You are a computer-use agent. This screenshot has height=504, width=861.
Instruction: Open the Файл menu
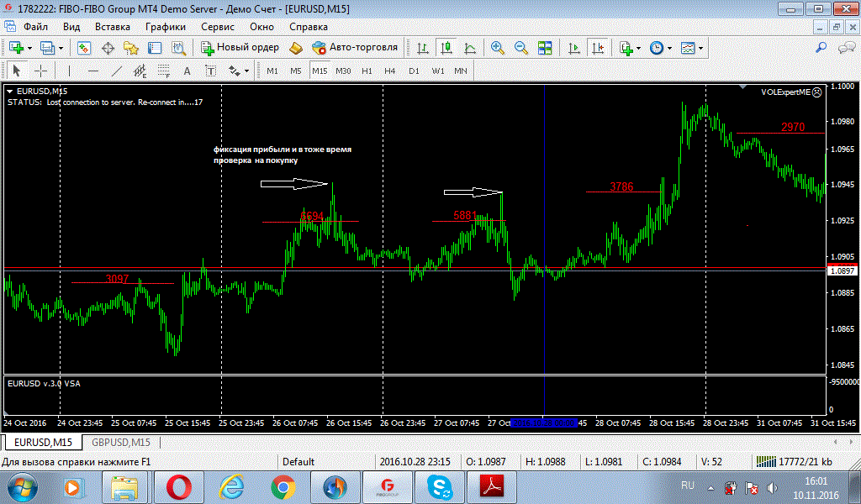[35, 26]
